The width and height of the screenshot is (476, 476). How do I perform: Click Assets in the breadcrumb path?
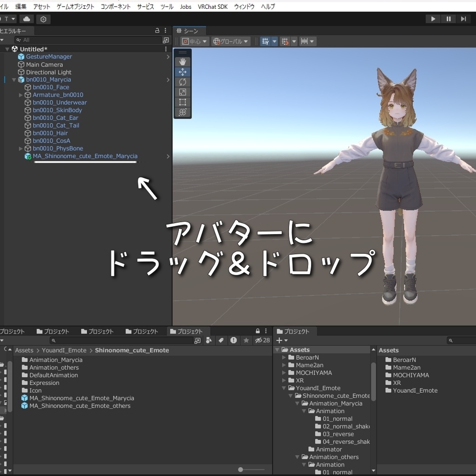[x=24, y=350]
